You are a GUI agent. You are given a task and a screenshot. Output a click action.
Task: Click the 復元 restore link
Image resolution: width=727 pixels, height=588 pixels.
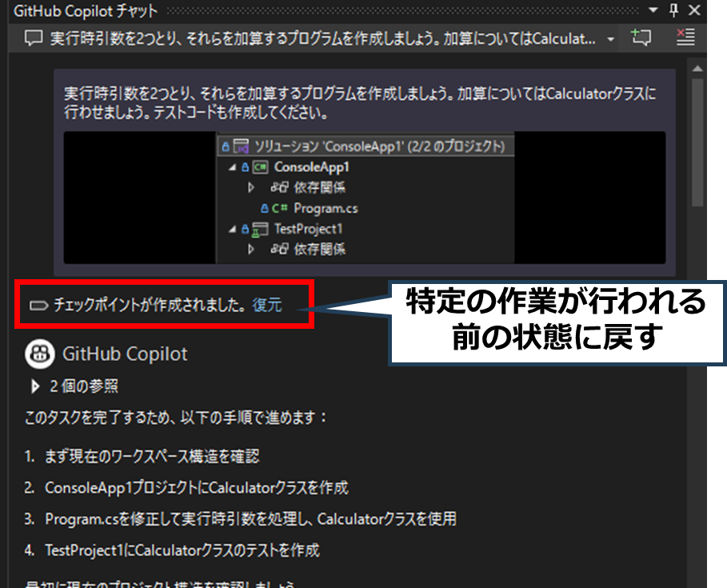pyautogui.click(x=267, y=305)
